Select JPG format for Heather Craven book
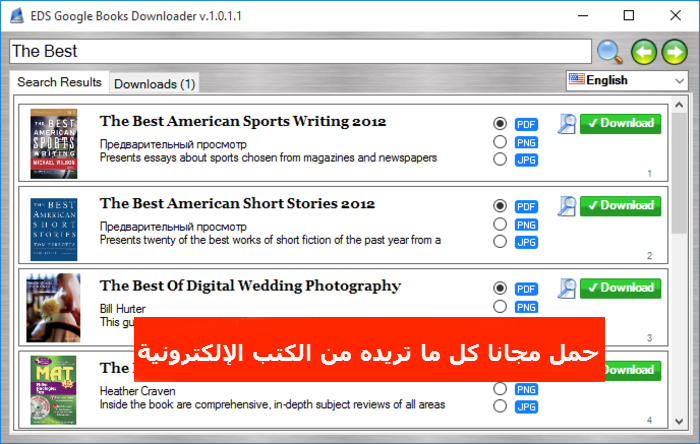Screen dimensions: 700x444 tap(500, 406)
